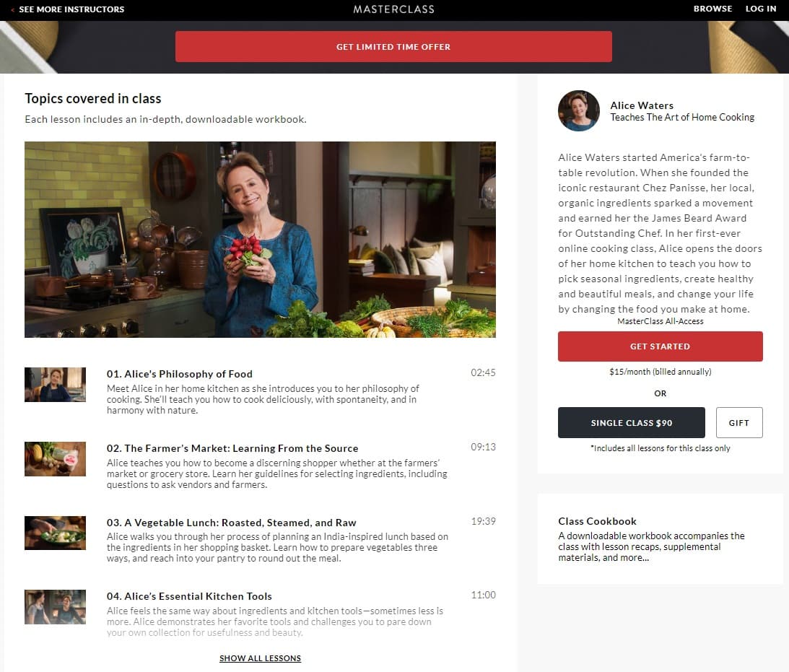Open lesson 04 Kitchen Tools thumbnail
The height and width of the screenshot is (672, 789).
(56, 607)
